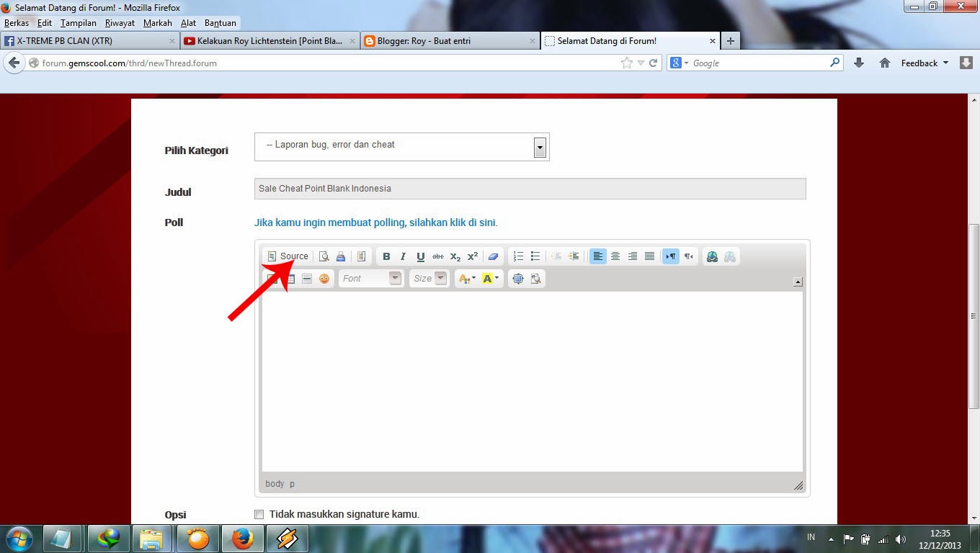The height and width of the screenshot is (553, 980).
Task: Toggle Strikethrough formatting
Action: coord(438,256)
